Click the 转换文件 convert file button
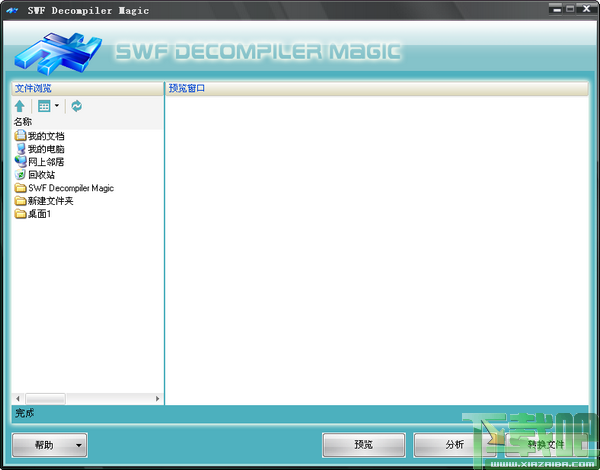The width and height of the screenshot is (600, 470). tap(546, 445)
